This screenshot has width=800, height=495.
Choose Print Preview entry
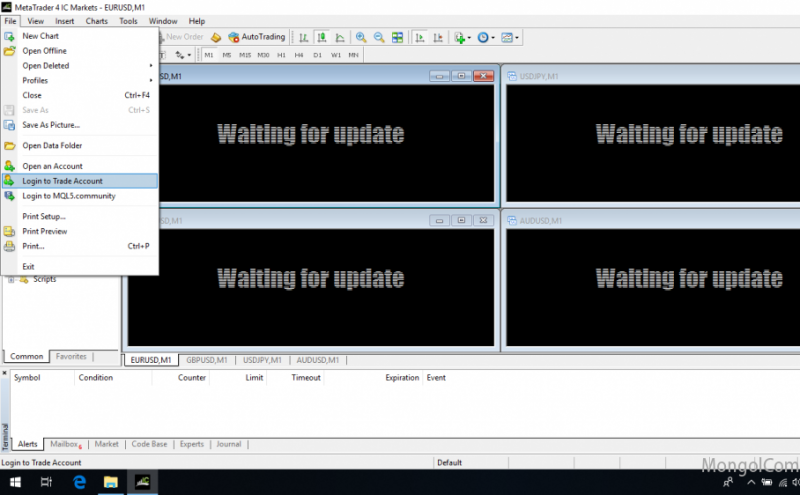[x=80, y=231]
